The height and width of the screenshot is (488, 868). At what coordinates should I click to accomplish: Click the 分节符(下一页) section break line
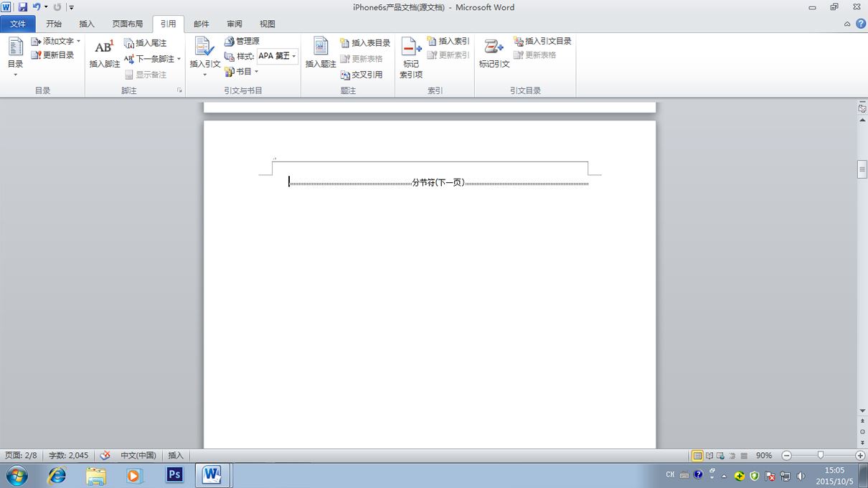tap(438, 183)
